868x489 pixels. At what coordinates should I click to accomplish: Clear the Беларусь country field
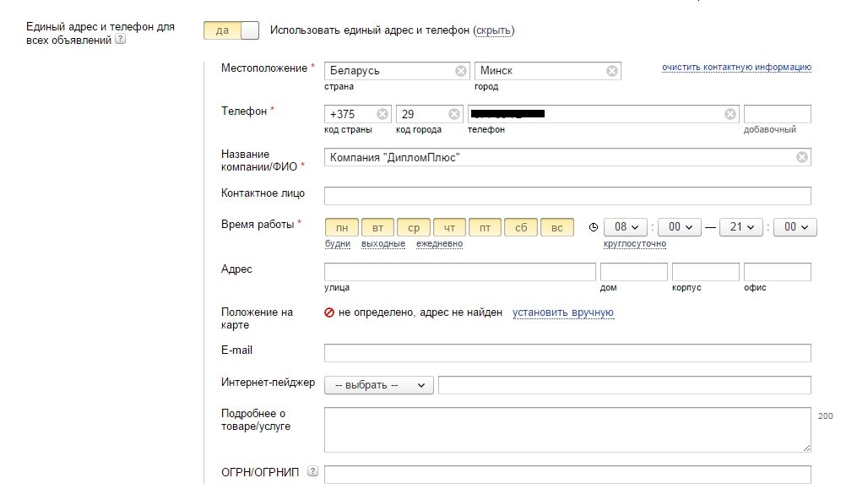pos(462,70)
